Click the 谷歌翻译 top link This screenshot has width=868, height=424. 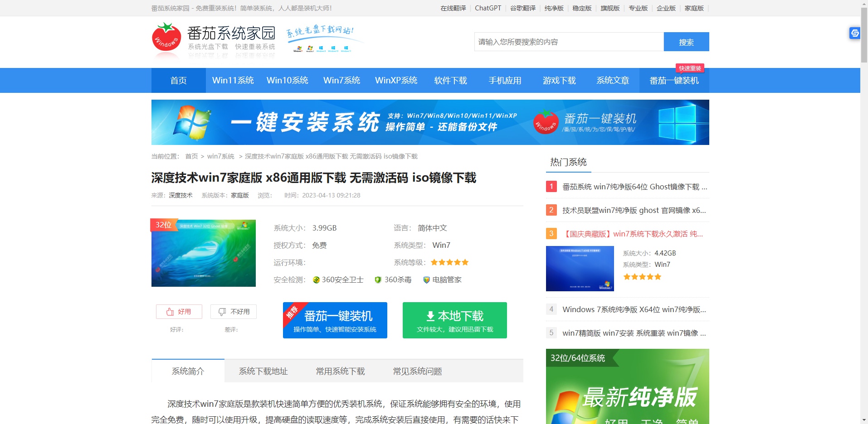pos(523,8)
